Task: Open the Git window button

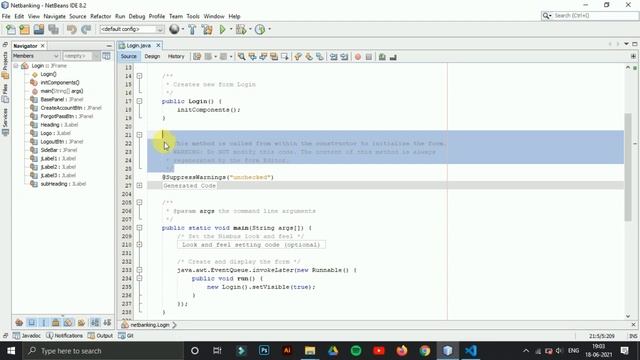Action: 126,336
